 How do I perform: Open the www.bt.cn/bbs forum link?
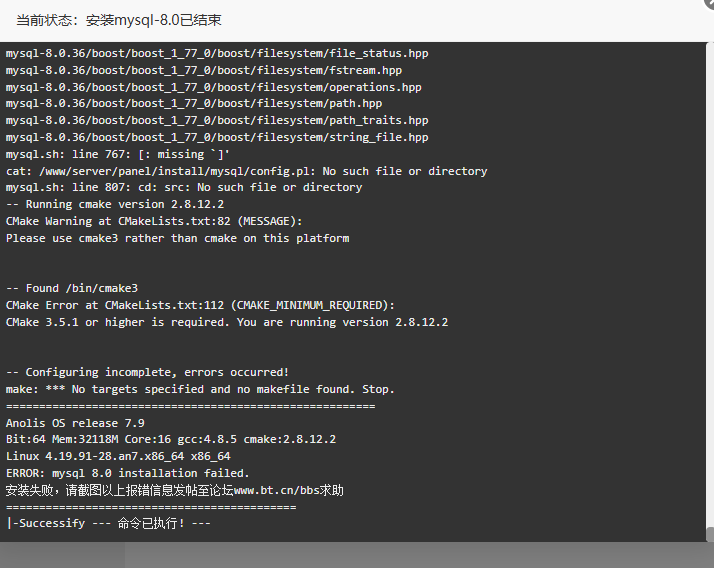pyautogui.click(x=276, y=491)
